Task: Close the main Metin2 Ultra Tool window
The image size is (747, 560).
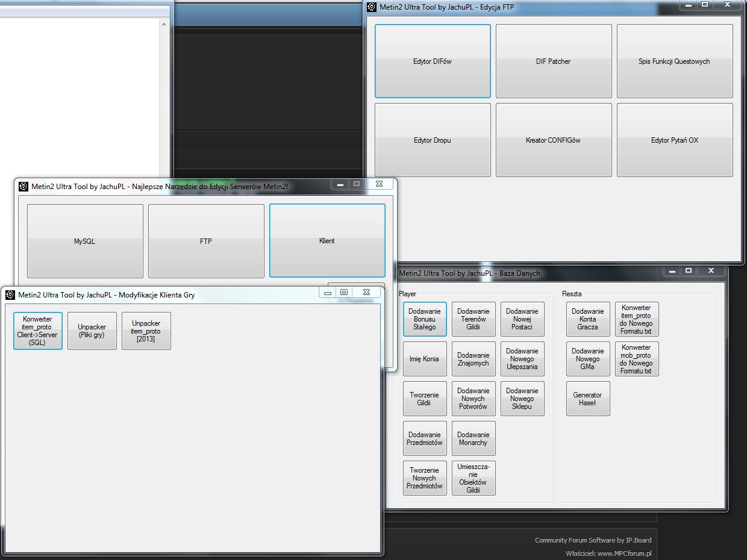Action: [x=380, y=184]
